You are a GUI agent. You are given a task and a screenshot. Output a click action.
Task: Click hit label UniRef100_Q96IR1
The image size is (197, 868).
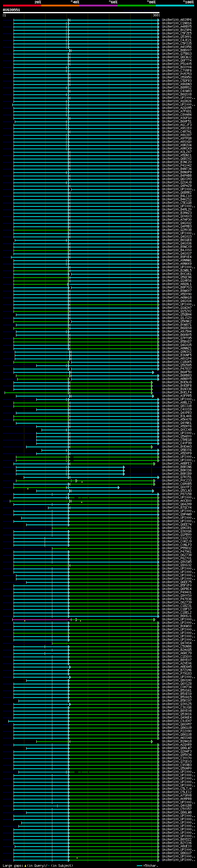177,528
